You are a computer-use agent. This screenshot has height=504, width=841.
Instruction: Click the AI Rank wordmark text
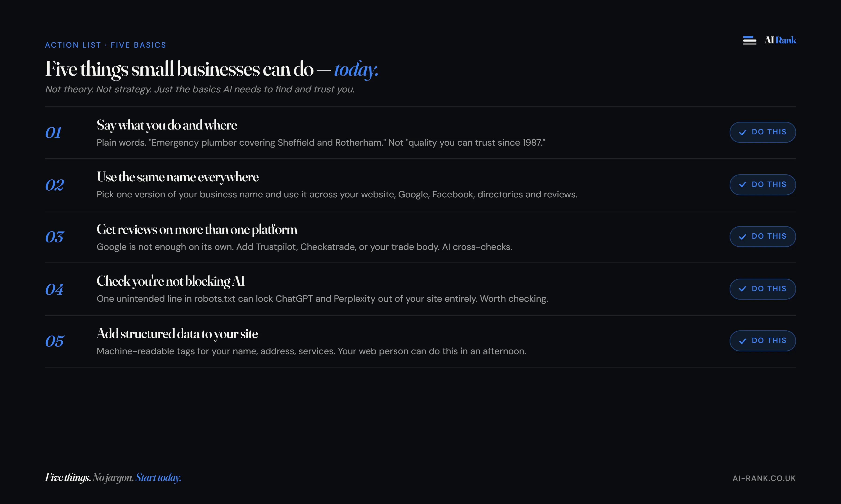pyautogui.click(x=780, y=40)
